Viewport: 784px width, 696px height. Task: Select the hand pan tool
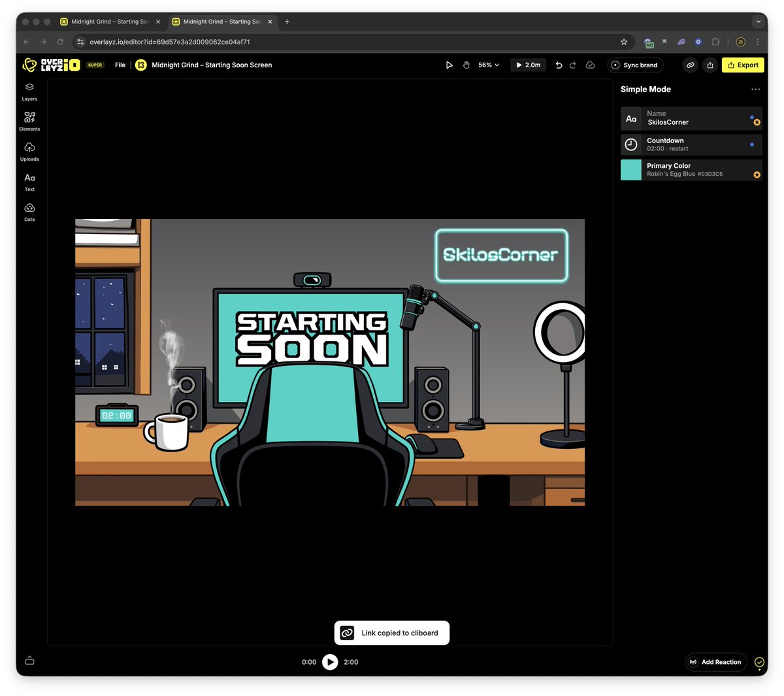pos(466,65)
